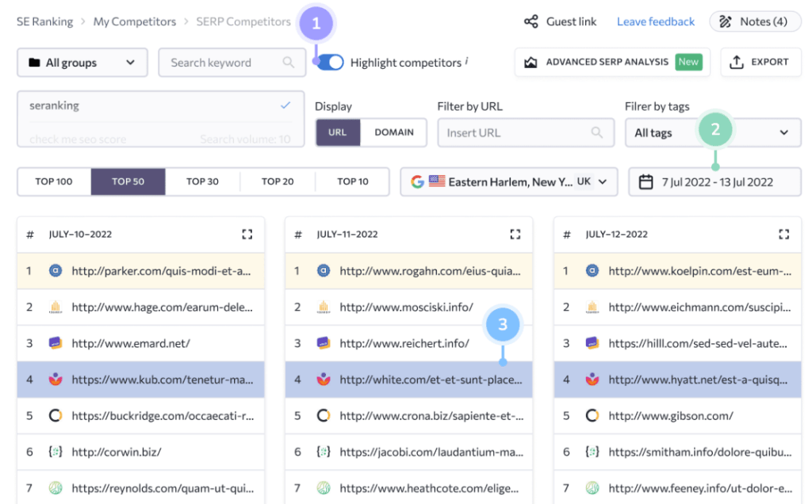Image resolution: width=812 pixels, height=504 pixels.
Task: Click the favicon beside www.kub.com URL
Action: click(x=56, y=380)
